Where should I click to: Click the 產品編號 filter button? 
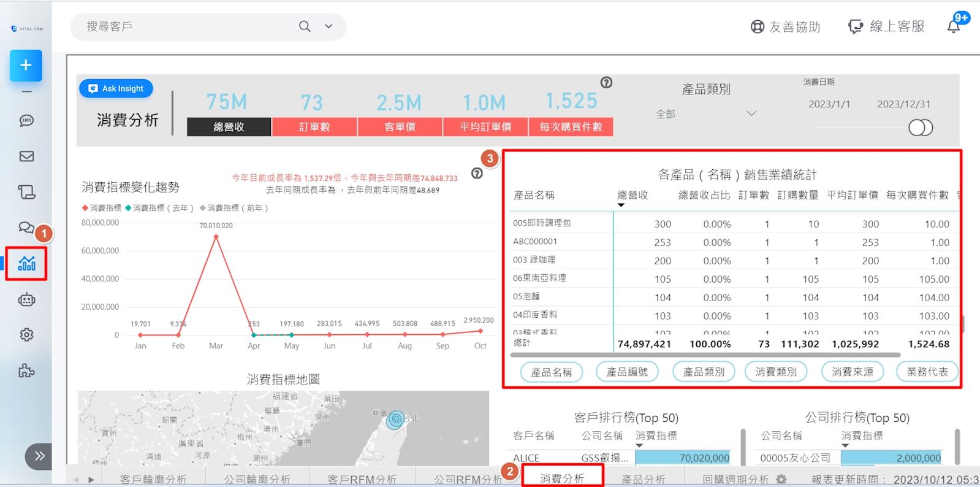[x=627, y=372]
